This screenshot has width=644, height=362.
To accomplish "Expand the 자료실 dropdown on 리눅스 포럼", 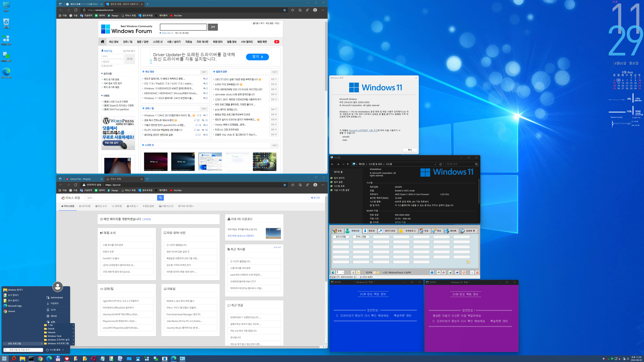I will 132,206.
